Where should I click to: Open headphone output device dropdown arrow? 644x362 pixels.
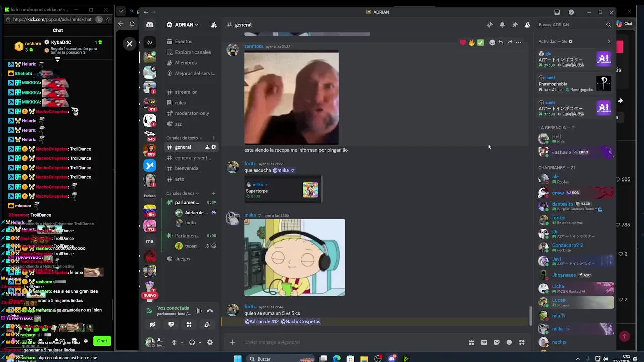[x=200, y=342]
